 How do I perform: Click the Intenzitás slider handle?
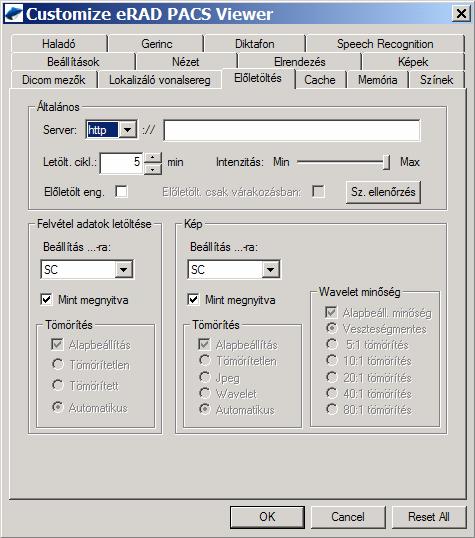386,162
